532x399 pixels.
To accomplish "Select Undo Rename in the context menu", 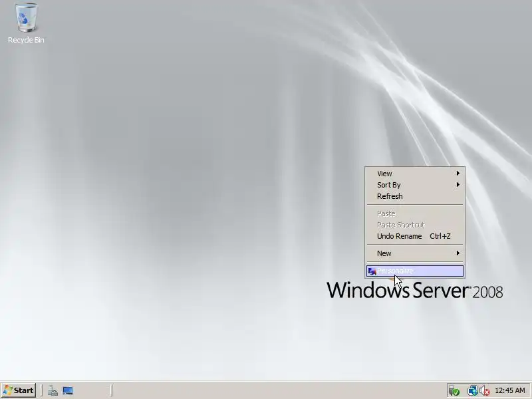I will (414, 236).
